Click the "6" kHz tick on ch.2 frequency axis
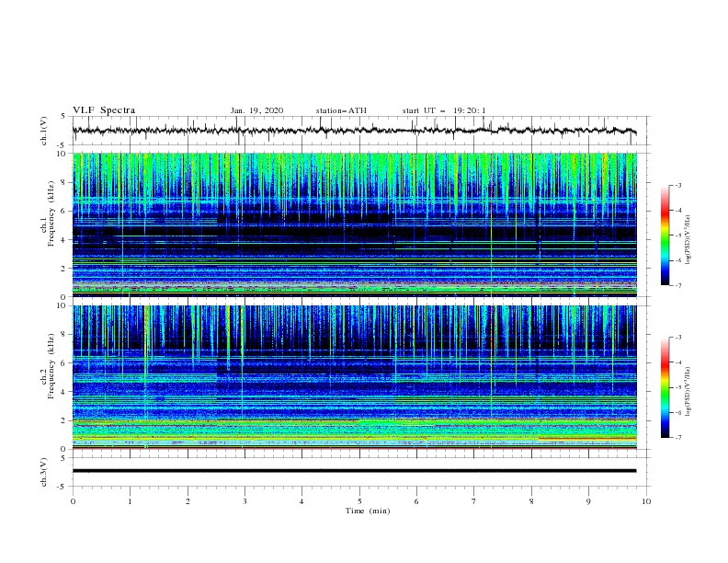728x563 pixels. (x=64, y=363)
